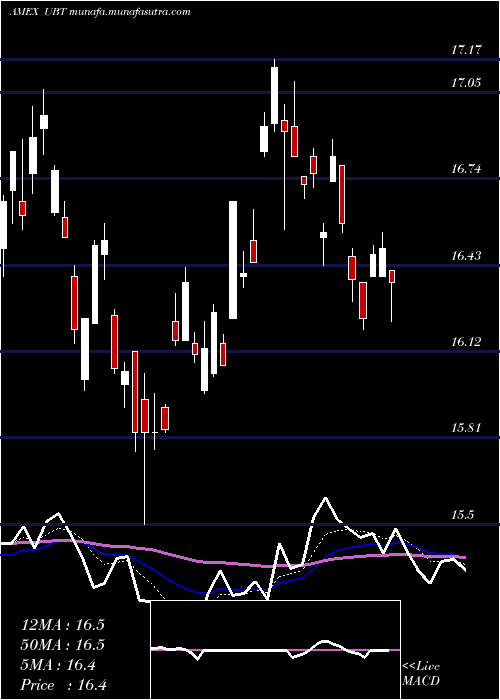This screenshot has height=700, width=500.
Task: Click the 15.5 price level label
Action: coord(462,515)
